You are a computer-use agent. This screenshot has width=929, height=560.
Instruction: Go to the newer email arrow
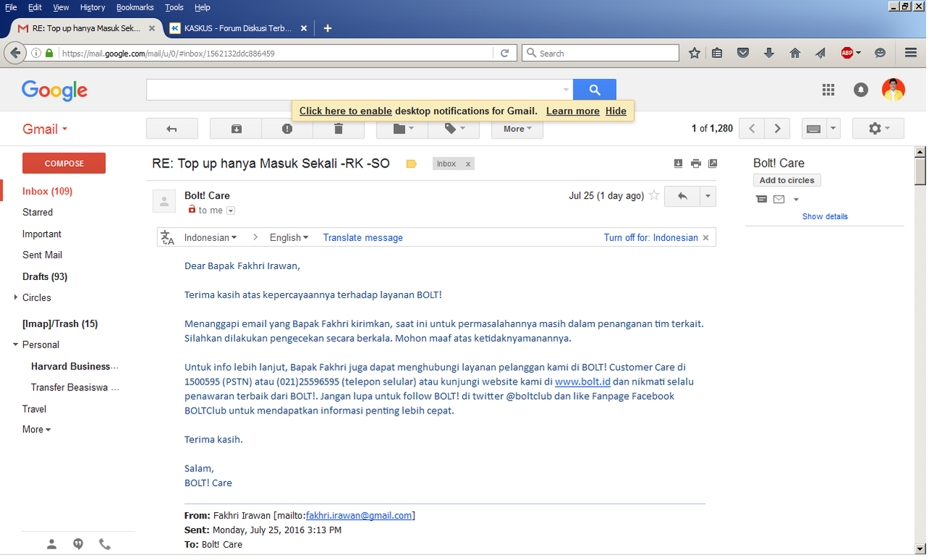coord(753,128)
